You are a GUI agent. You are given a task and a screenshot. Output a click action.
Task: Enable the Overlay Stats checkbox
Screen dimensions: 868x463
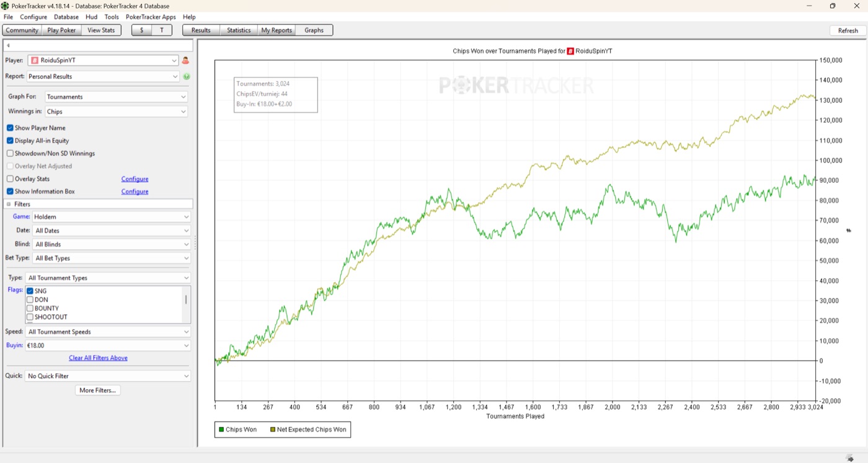tap(10, 179)
